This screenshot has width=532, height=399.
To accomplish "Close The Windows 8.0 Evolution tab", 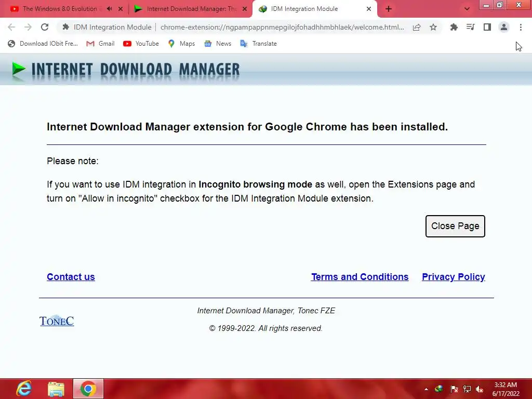I will click(121, 9).
